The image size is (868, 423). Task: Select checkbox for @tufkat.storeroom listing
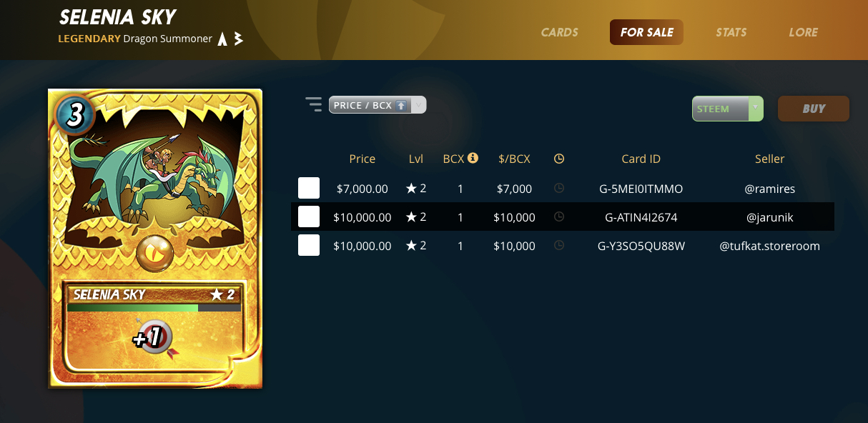(x=309, y=245)
